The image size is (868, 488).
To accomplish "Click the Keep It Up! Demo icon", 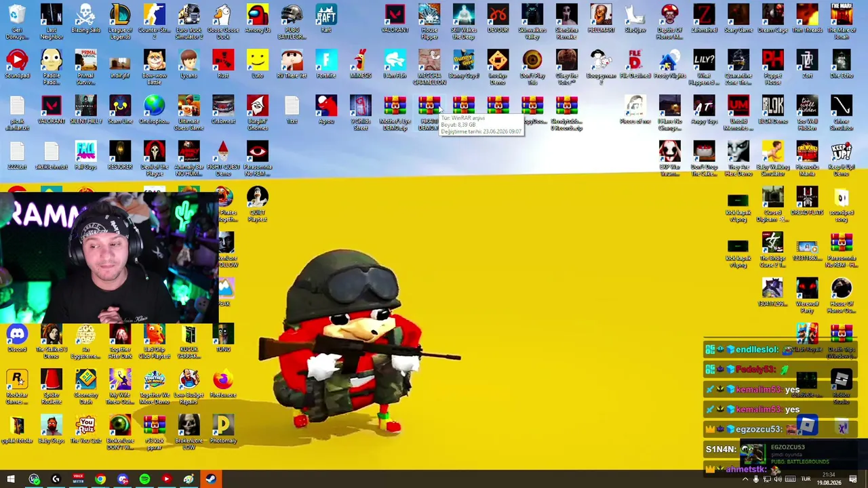I will (842, 158).
